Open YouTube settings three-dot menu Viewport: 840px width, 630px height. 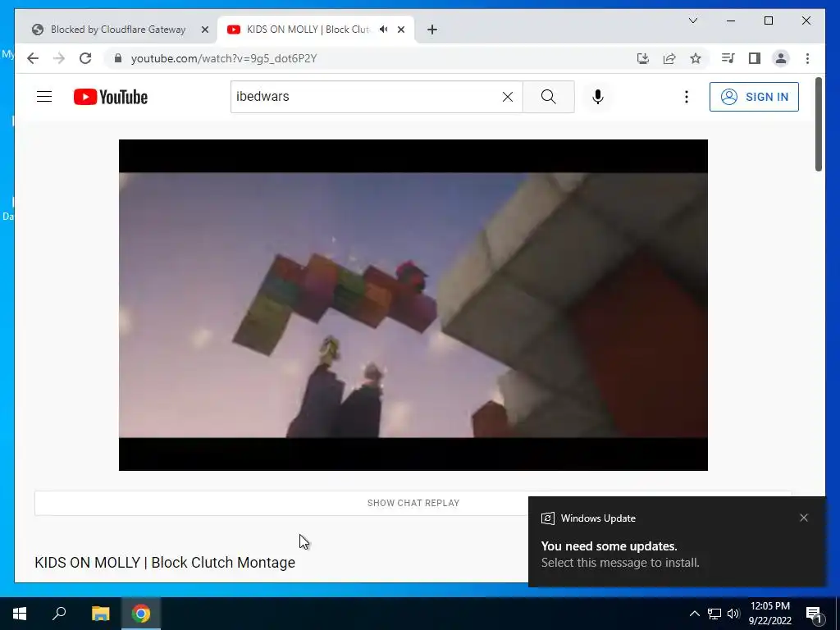click(x=687, y=97)
